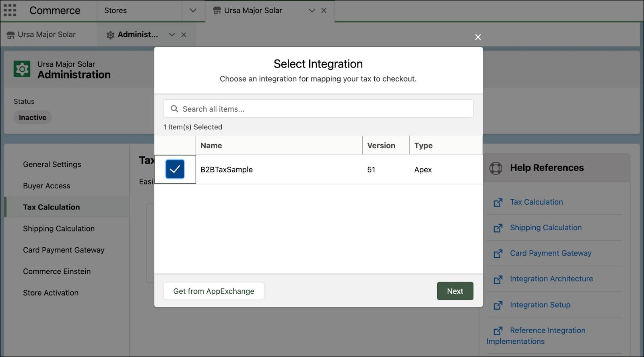
Task: Click the green Administration gear icon in header
Action: pyautogui.click(x=22, y=69)
